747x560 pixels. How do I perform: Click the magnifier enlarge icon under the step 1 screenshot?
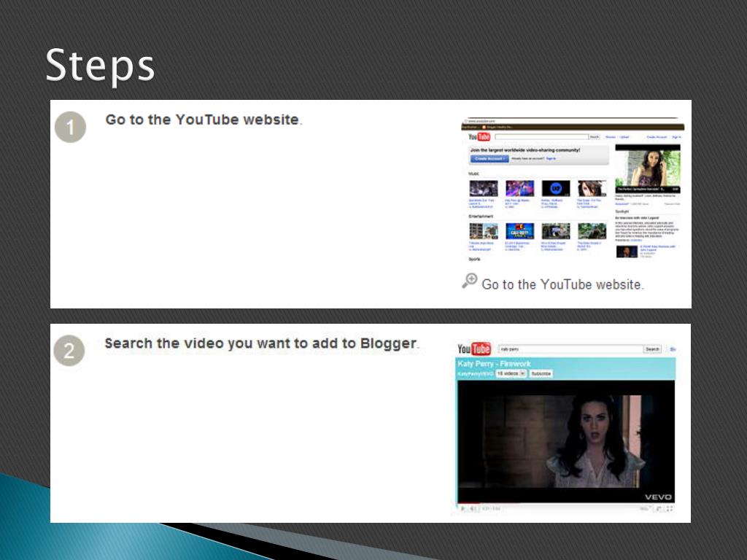click(x=470, y=281)
